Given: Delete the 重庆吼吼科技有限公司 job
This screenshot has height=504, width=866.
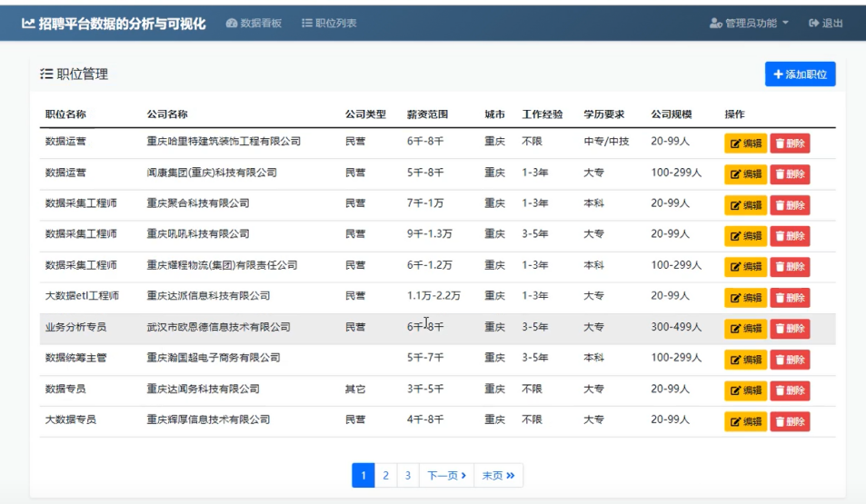Looking at the screenshot, I should pyautogui.click(x=790, y=236).
